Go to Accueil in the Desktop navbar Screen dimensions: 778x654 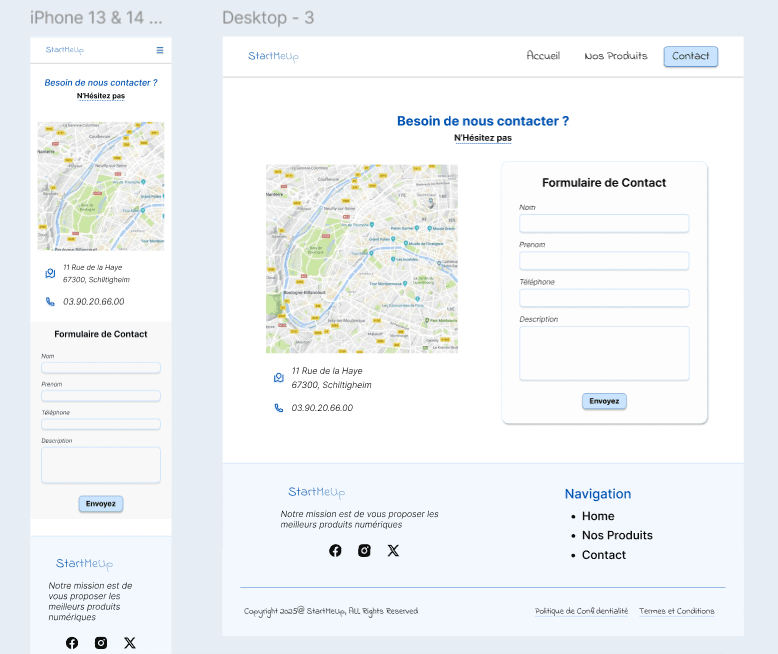tap(543, 56)
